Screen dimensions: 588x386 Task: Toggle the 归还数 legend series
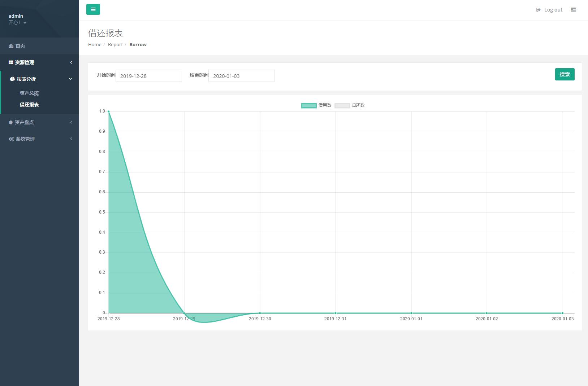click(350, 105)
